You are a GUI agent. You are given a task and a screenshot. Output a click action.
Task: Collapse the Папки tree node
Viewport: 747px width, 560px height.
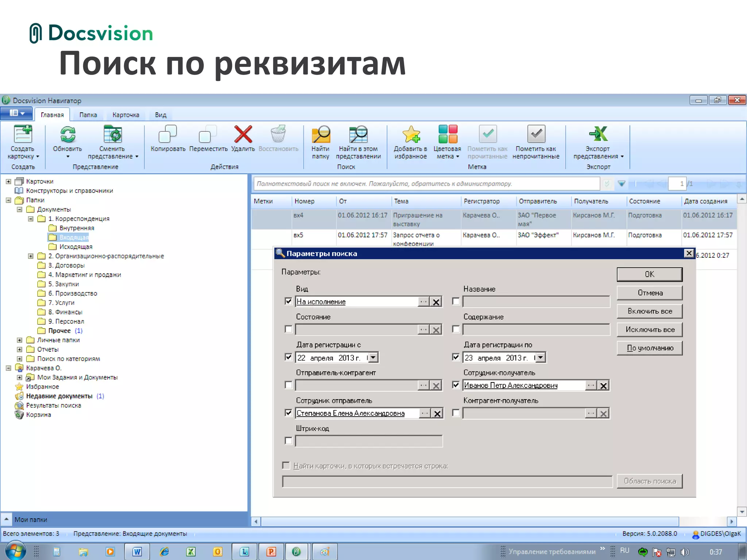coord(8,200)
